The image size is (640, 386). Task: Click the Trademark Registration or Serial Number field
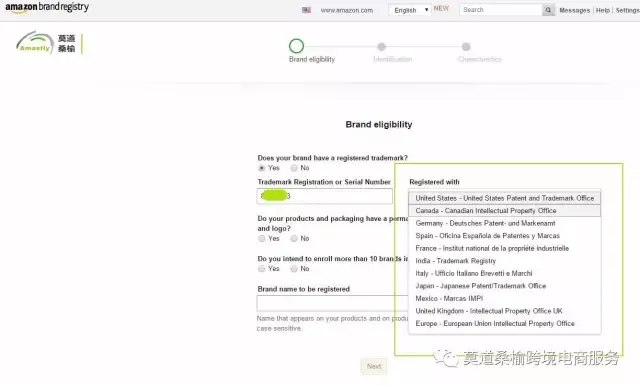pos(325,196)
